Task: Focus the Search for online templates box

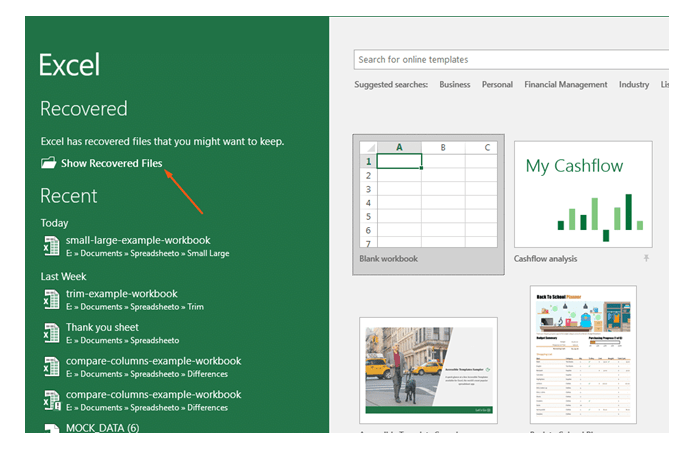Action: [510, 60]
